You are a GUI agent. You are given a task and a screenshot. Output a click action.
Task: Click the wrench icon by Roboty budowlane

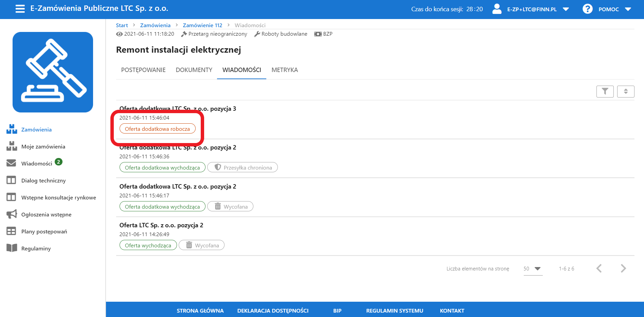257,34
